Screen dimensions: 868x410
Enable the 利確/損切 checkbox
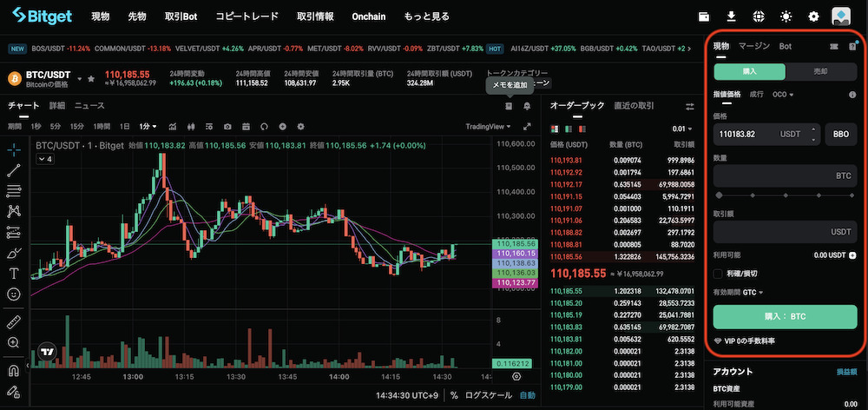[717, 274]
